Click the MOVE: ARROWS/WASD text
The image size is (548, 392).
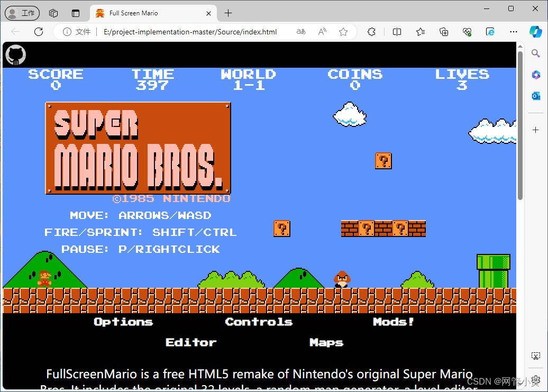[x=141, y=215]
